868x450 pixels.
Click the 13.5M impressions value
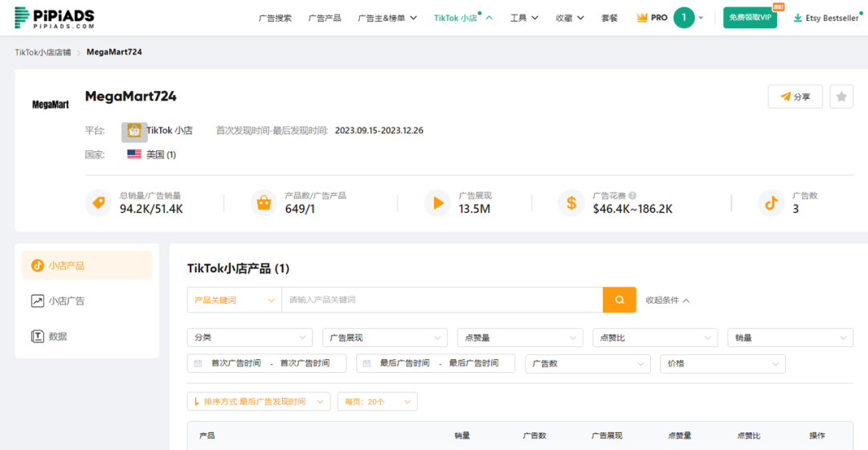(474, 209)
